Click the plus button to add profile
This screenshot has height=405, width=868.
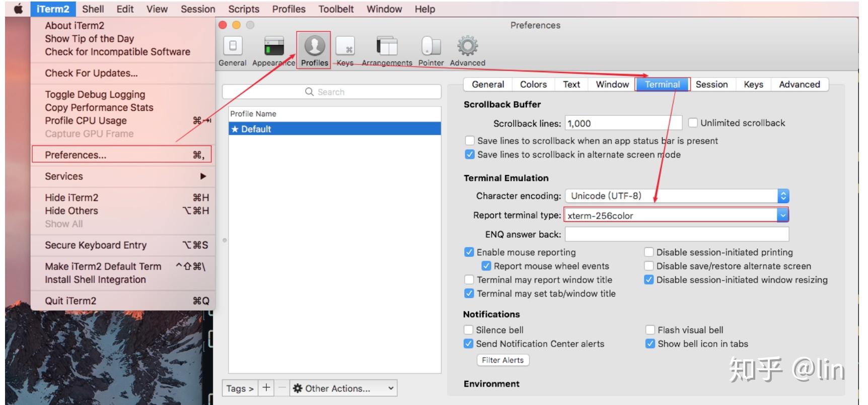click(266, 388)
